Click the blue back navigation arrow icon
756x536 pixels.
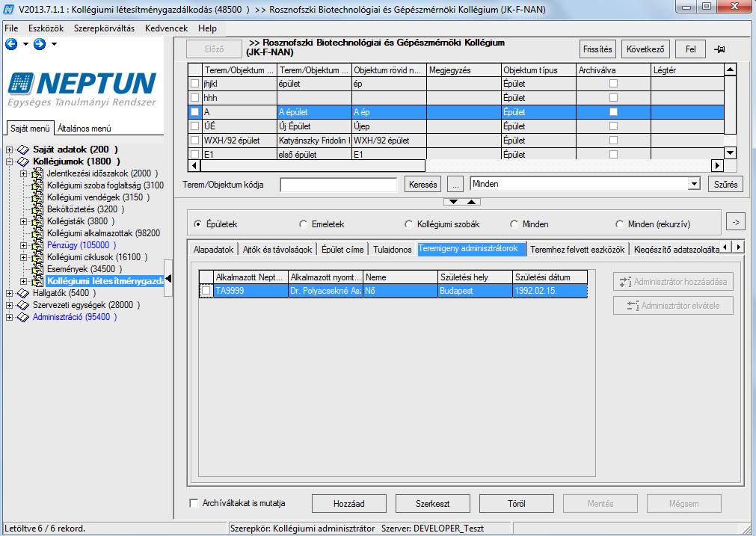point(11,44)
